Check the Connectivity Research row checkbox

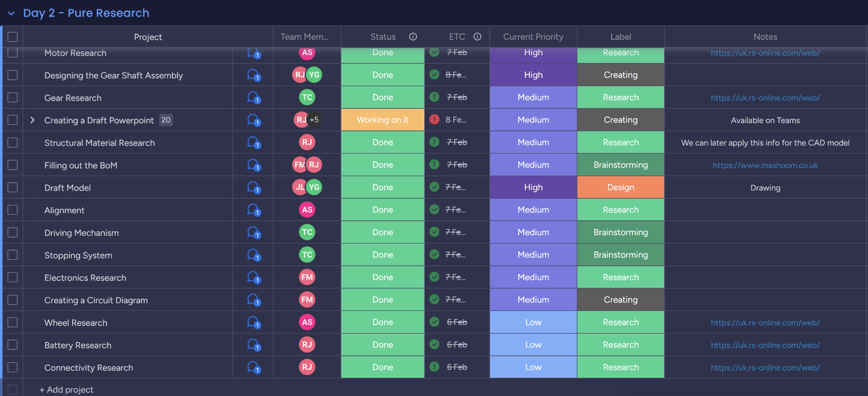(13, 367)
